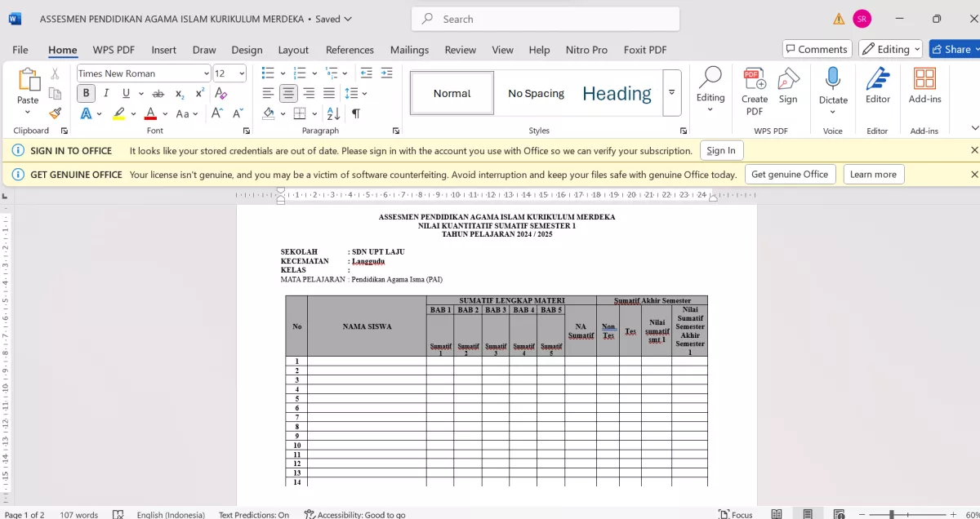980x519 pixels.
Task: Toggle paragraph marks display
Action: pos(355,113)
